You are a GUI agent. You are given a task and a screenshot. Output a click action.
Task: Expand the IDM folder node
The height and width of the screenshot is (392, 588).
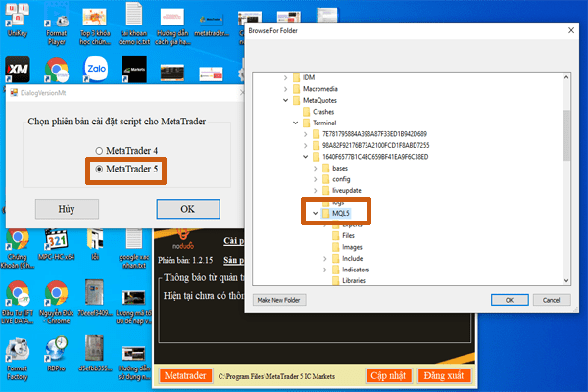tap(286, 78)
